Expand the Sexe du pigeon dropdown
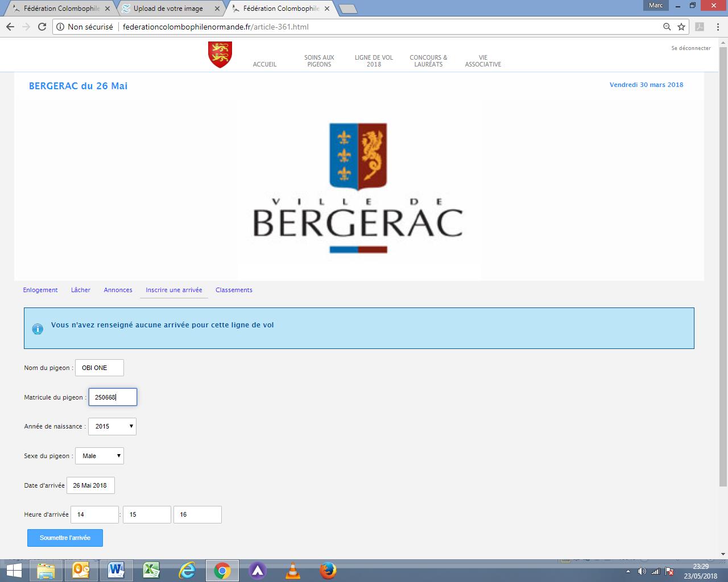 click(99, 456)
